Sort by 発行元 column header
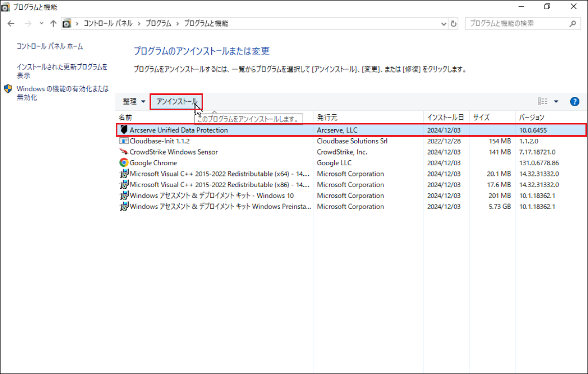588x374 pixels. point(327,118)
